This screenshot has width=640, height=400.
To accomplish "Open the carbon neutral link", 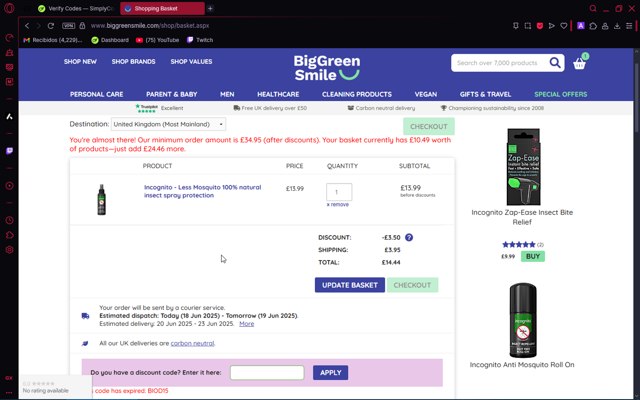I will click(x=192, y=343).
